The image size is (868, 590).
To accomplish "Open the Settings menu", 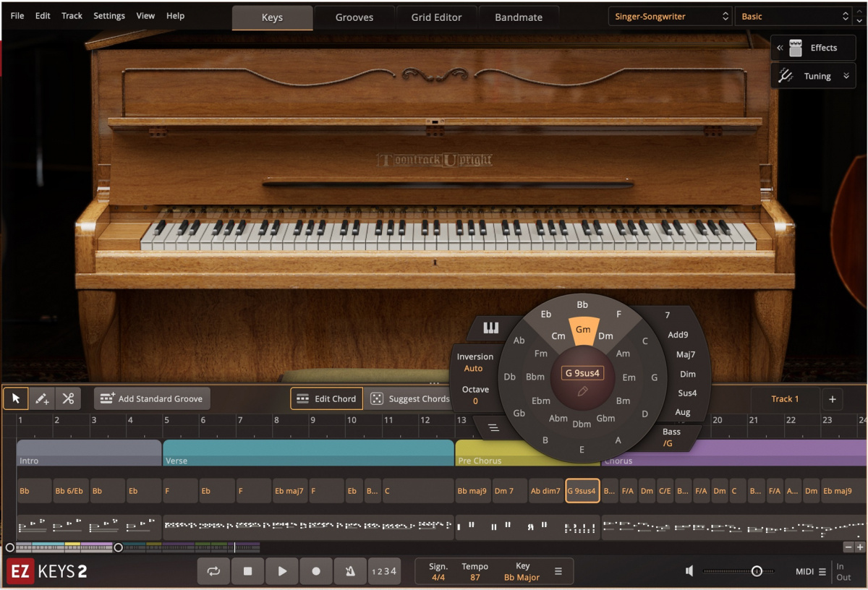I will tap(109, 15).
